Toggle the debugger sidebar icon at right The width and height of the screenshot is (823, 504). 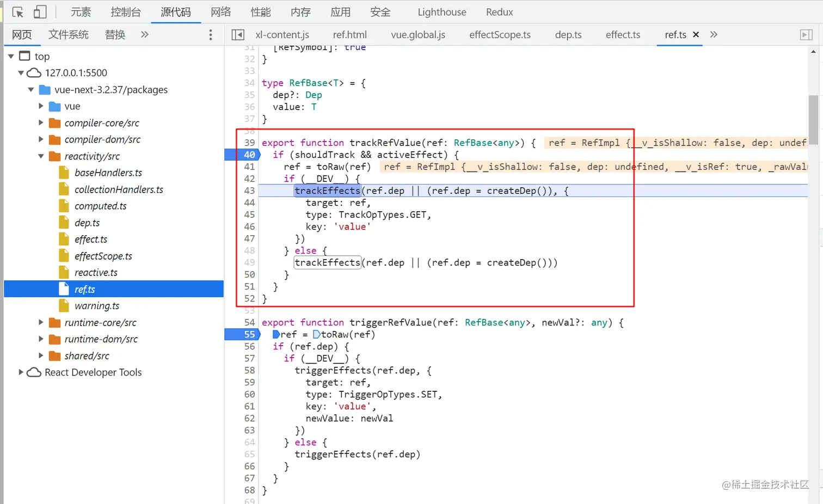806,35
